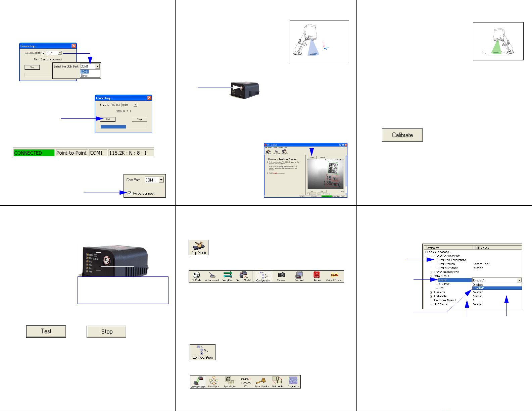The image size is (532, 411).
Task: Collapse the Data Output node
Action: [431, 276]
